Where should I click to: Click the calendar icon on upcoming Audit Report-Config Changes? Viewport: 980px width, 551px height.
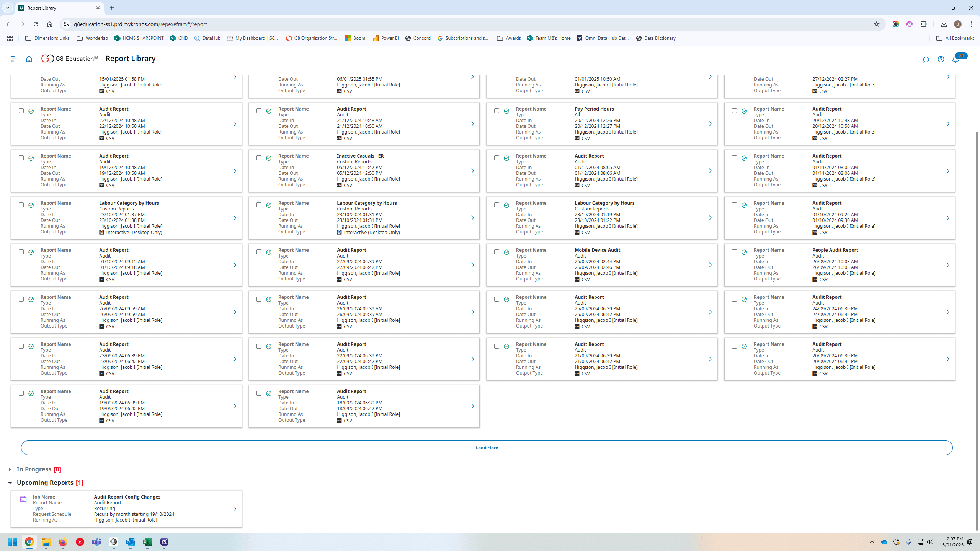[23, 499]
